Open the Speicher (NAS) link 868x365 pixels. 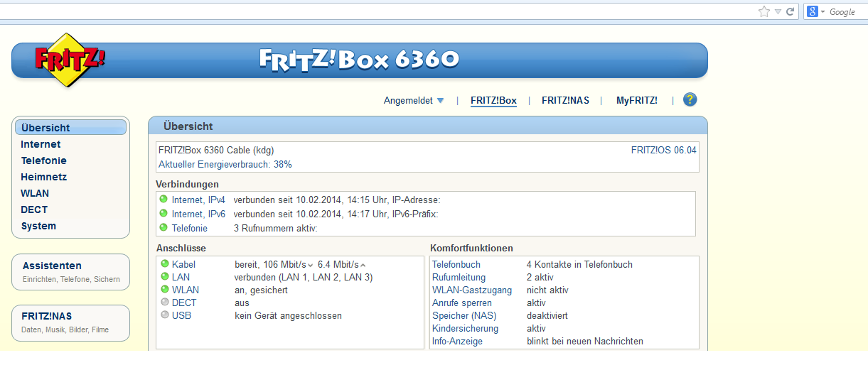click(x=464, y=315)
